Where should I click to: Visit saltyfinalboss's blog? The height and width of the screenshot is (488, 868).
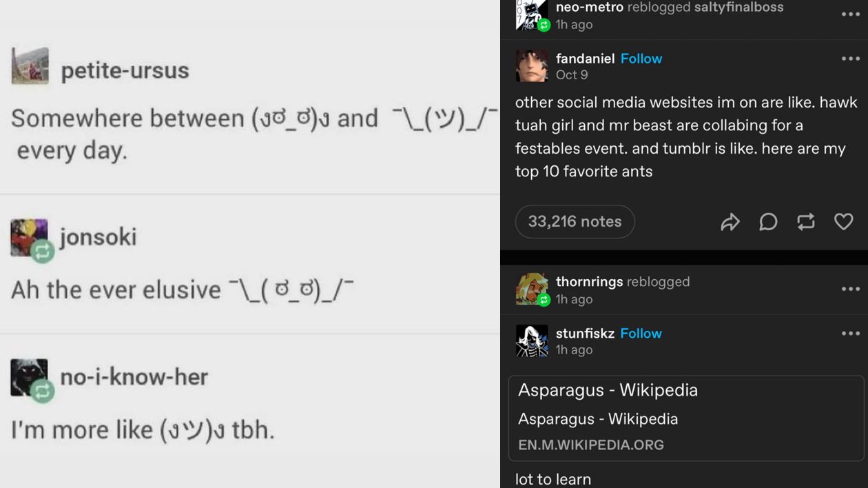[738, 8]
